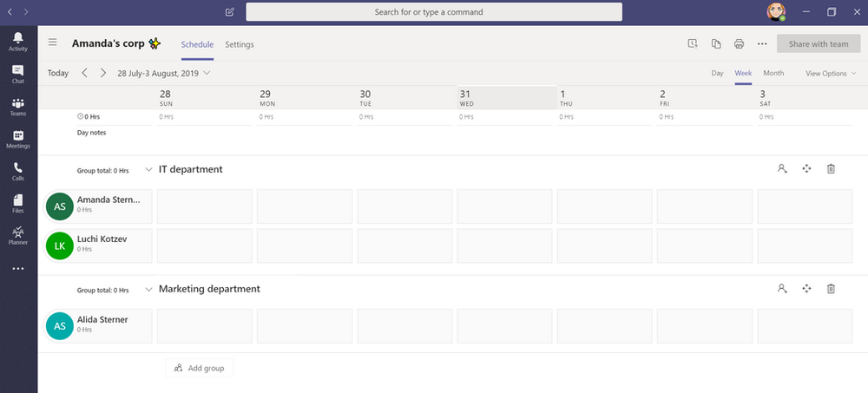Image resolution: width=868 pixels, height=393 pixels.
Task: Click Alida Sterner's shift cell for Tuesday 30
Action: [x=404, y=326]
